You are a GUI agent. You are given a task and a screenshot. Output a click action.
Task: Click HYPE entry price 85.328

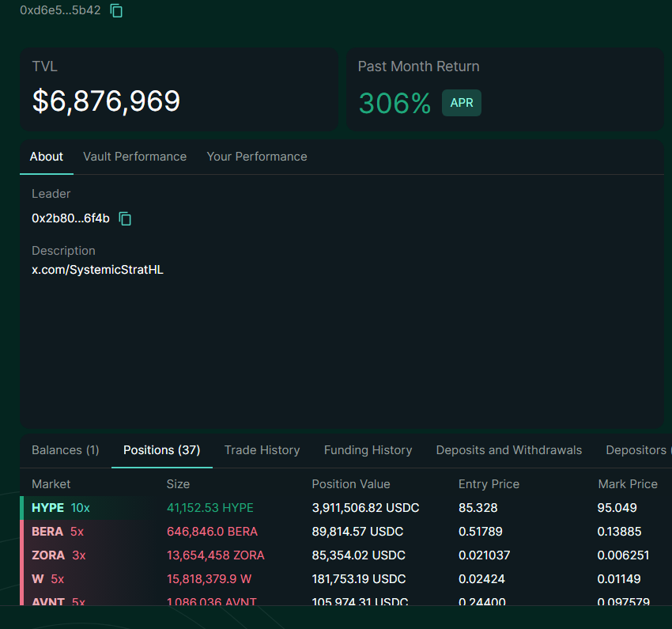coord(478,508)
